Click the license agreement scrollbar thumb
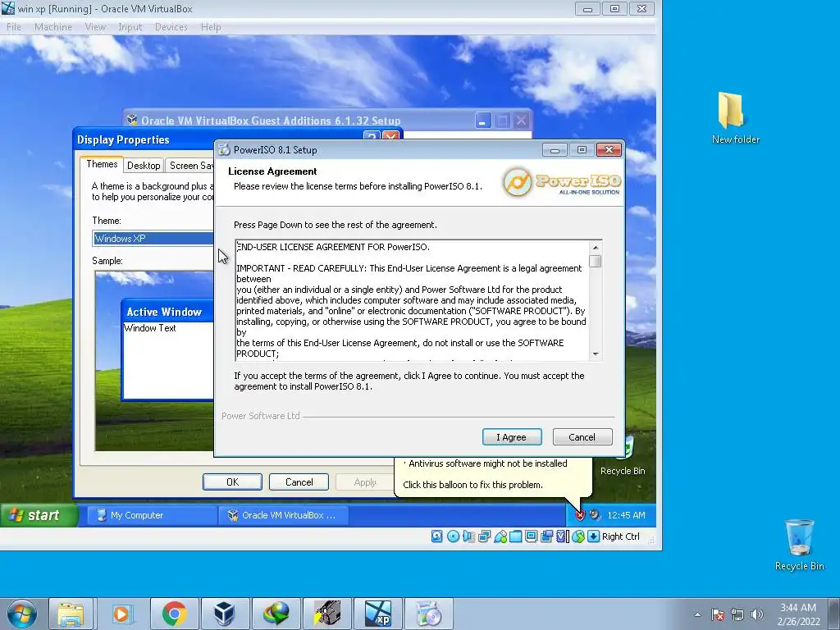 (595, 261)
